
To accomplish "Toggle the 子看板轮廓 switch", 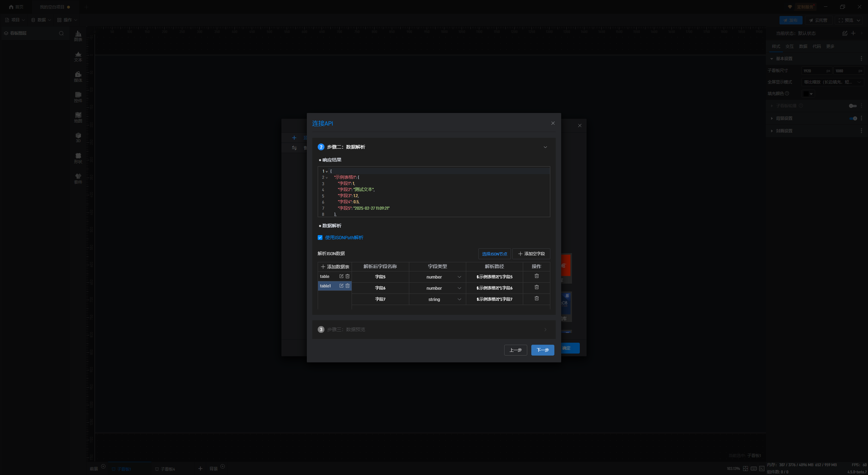I will (x=852, y=106).
